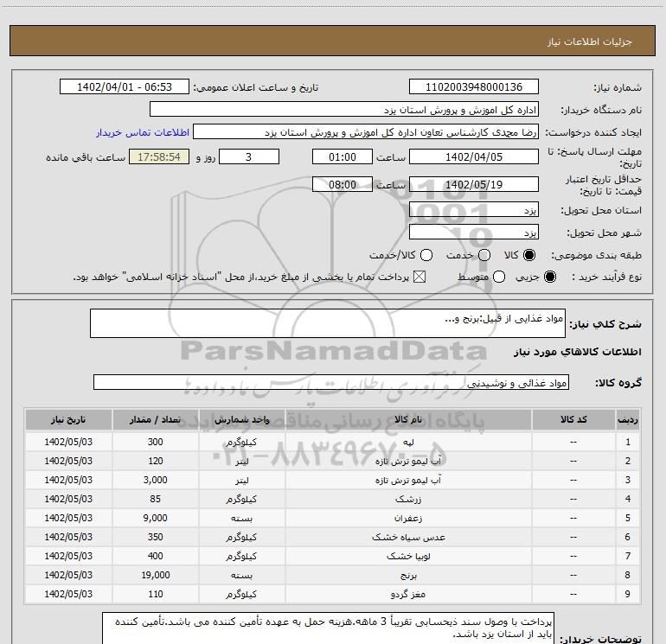Image resolution: width=666 pixels, height=644 pixels.
Task: Click the واحد شمارش column header
Action: coord(241,420)
